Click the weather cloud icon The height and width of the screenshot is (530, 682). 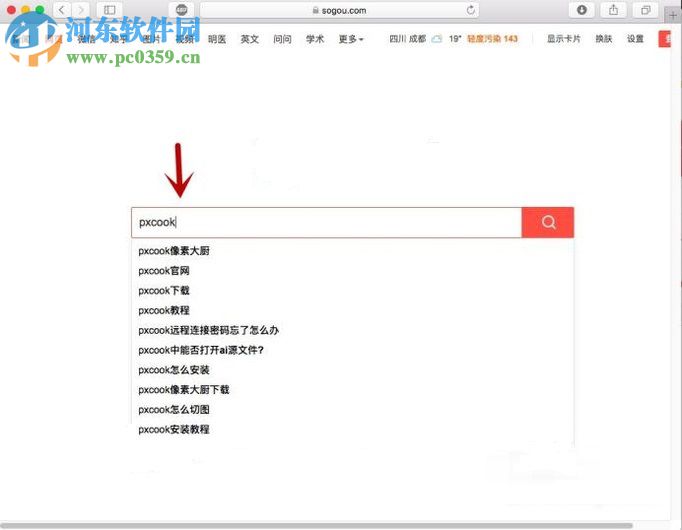(436, 39)
